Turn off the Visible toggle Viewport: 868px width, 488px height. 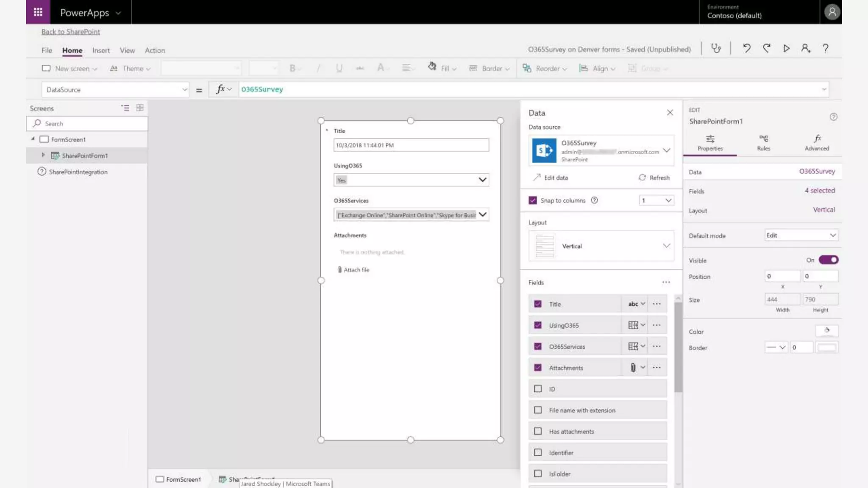click(828, 260)
